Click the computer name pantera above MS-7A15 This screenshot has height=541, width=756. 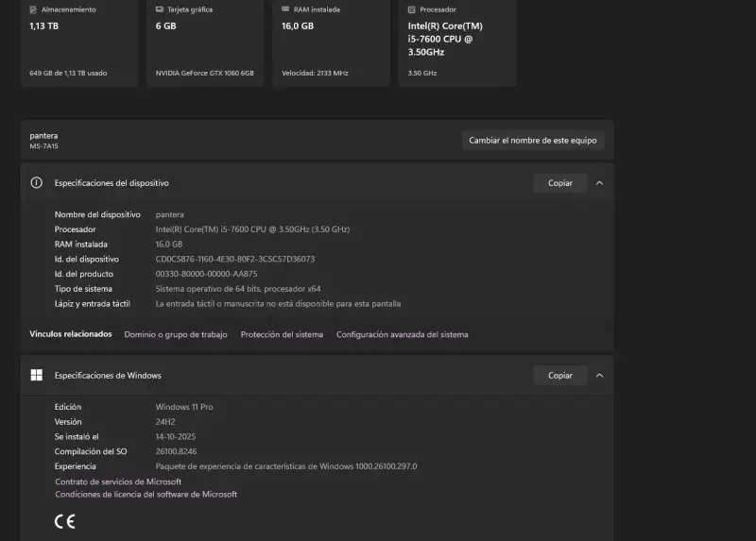pos(43,136)
